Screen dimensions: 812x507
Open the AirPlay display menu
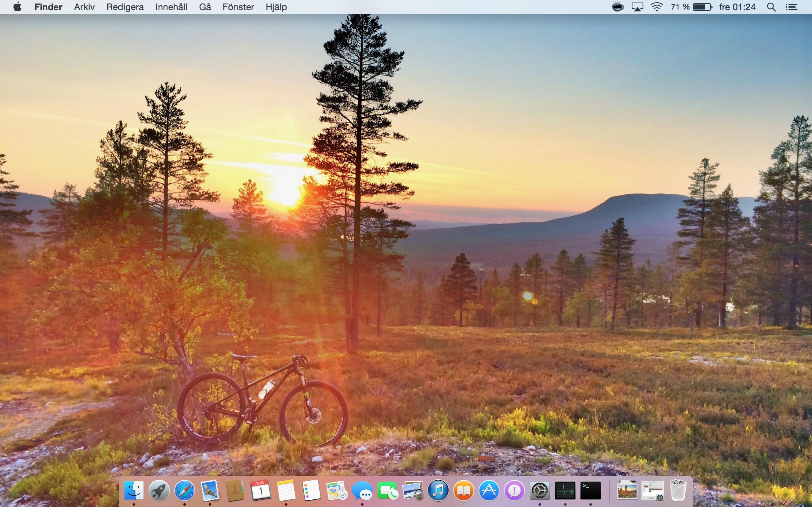click(637, 7)
